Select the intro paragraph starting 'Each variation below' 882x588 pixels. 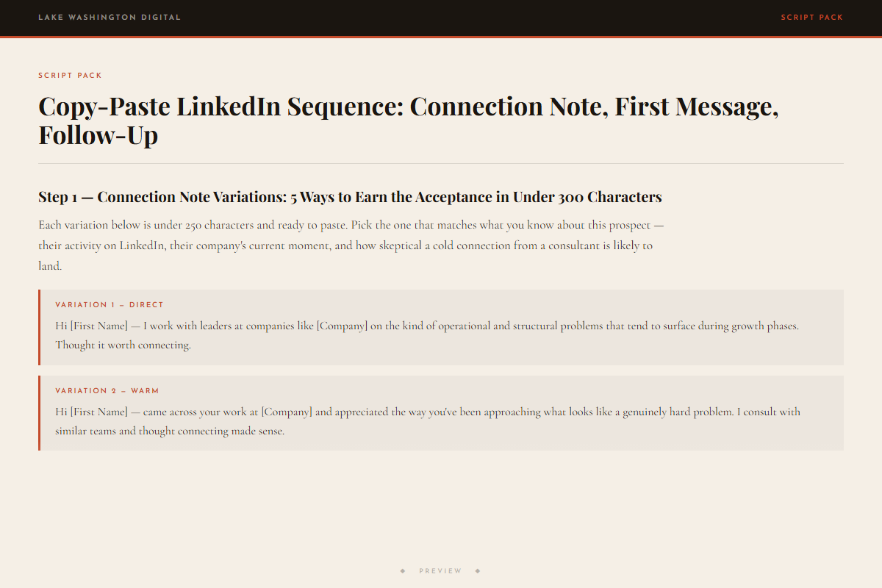point(351,245)
